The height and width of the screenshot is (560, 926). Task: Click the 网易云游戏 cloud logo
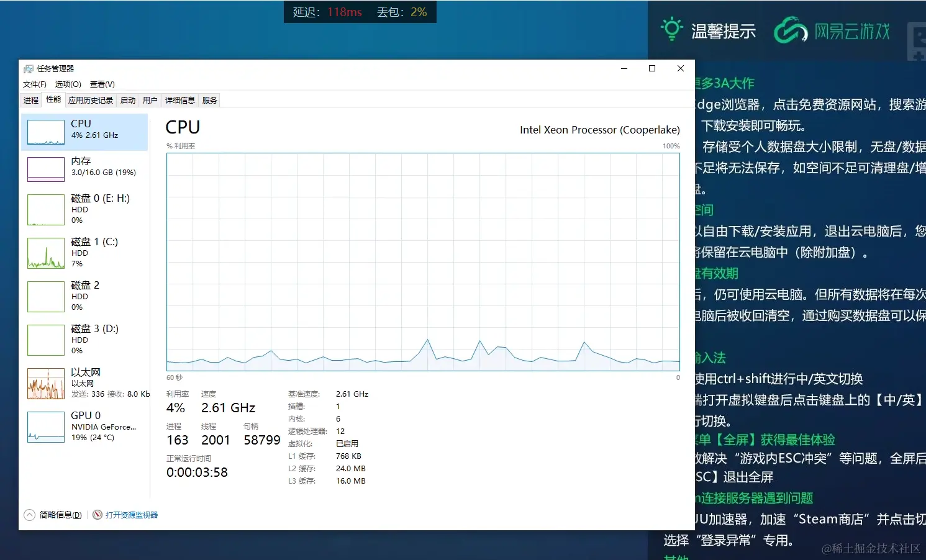tap(791, 30)
